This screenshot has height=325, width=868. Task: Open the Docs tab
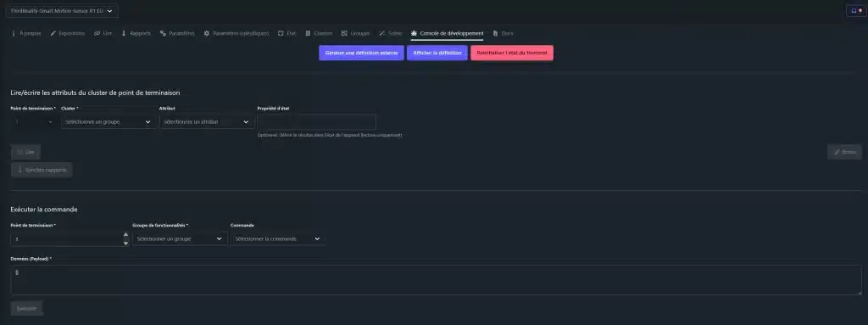pos(503,33)
